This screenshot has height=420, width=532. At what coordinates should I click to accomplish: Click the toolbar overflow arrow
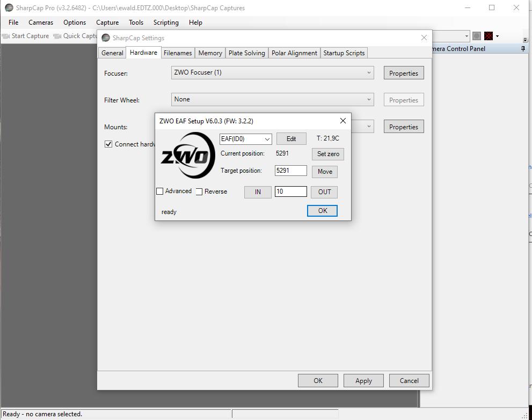click(525, 39)
